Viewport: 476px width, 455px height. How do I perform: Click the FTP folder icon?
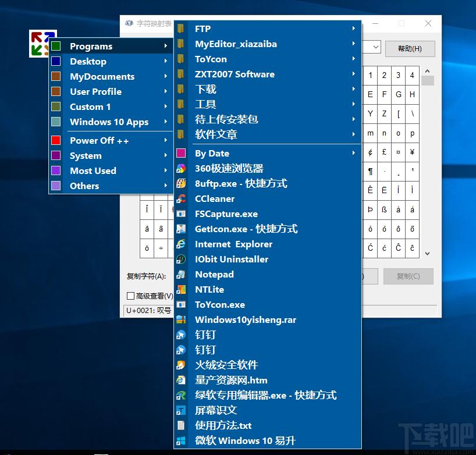[x=180, y=29]
